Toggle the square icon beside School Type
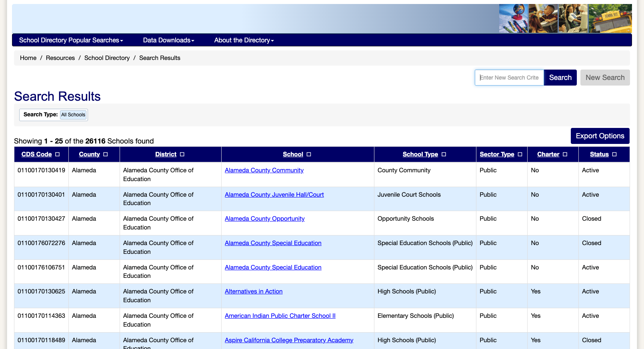The height and width of the screenshot is (349, 644). [444, 154]
